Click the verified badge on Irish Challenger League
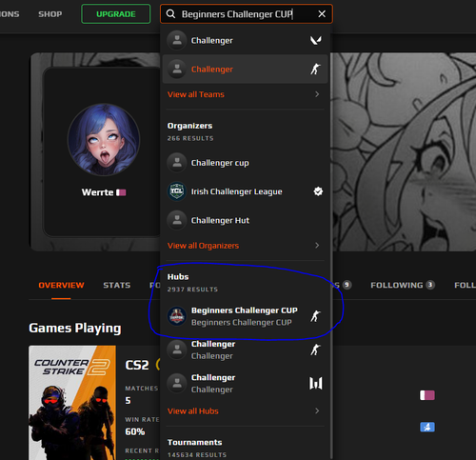The height and width of the screenshot is (460, 476). pyautogui.click(x=318, y=191)
